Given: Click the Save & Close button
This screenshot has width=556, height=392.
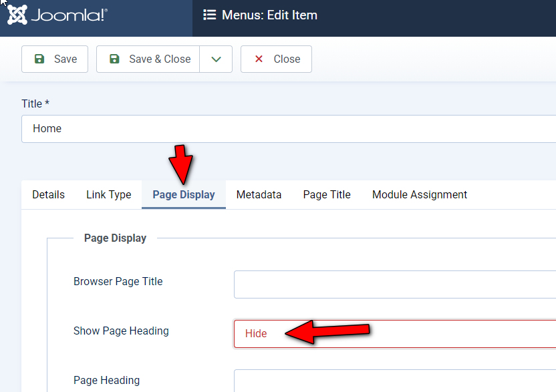Looking at the screenshot, I should click(148, 59).
